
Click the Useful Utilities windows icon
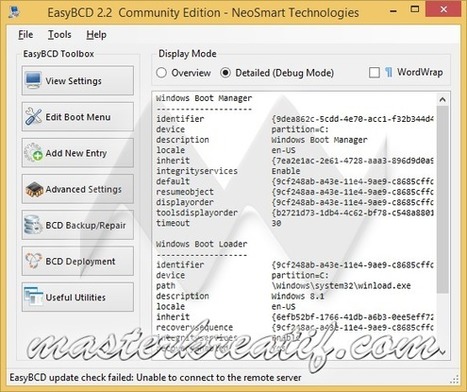click(33, 296)
